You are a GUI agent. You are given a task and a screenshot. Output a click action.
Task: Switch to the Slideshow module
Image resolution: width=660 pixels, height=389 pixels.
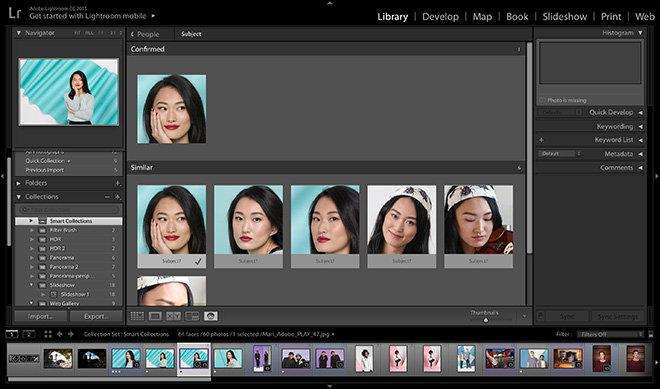[x=564, y=16]
